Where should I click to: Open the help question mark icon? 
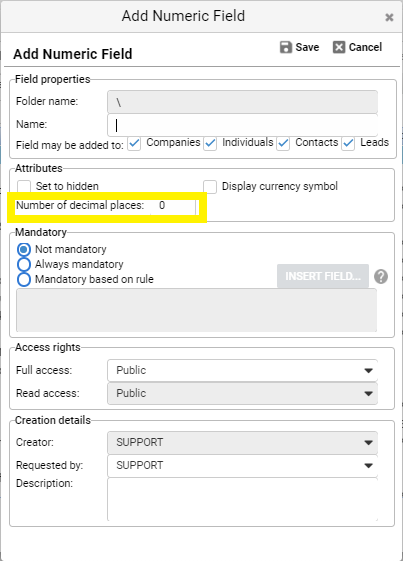coord(381,276)
